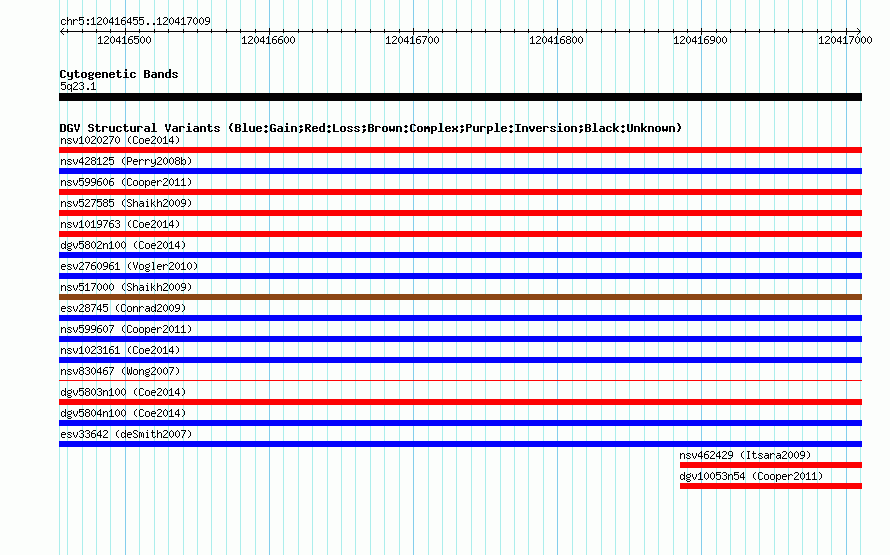890x555 pixels.
Task: Open nsv1019763 (Coe2014) variant label
Action: click(x=120, y=224)
